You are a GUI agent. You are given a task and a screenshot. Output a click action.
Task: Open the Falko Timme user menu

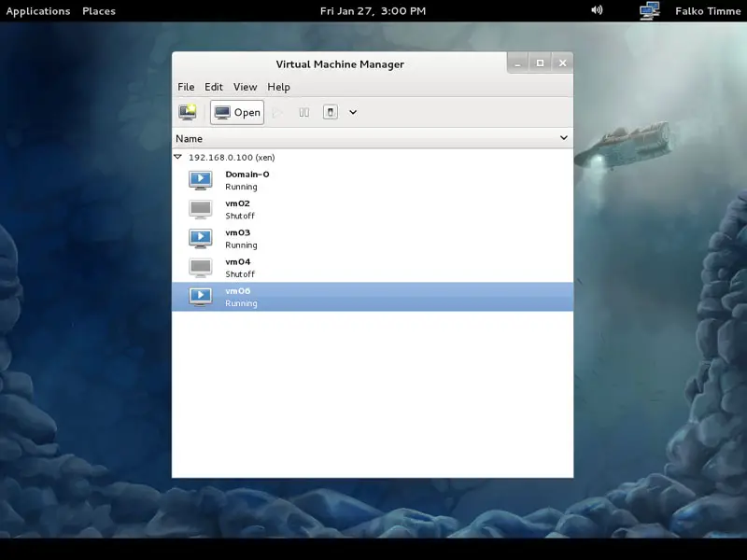pyautogui.click(x=708, y=11)
